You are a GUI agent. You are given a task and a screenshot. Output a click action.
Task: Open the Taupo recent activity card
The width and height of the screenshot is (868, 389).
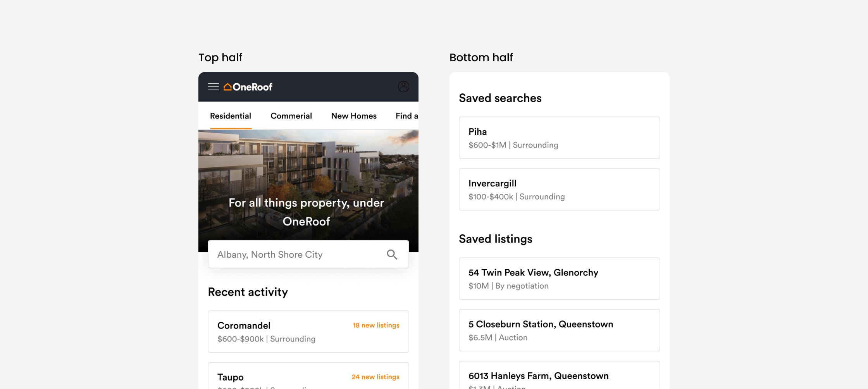coord(308,376)
